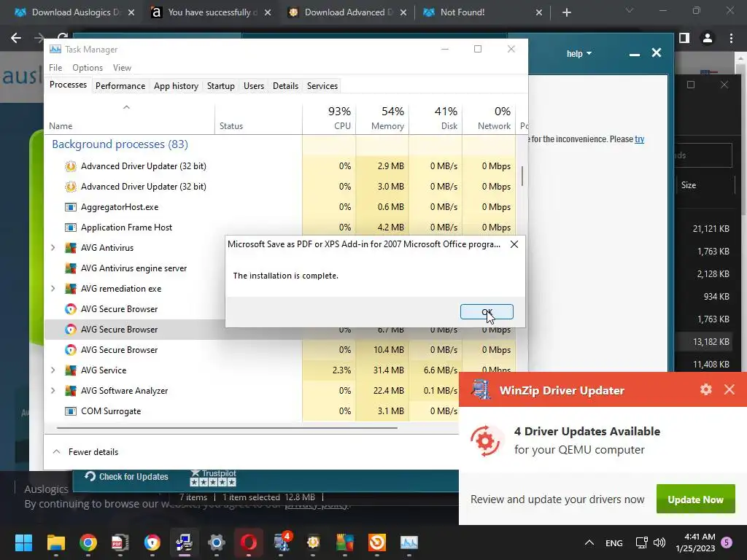Viewport: 747px width, 560px height.
Task: Click the ENG language indicator
Action: tap(614, 542)
